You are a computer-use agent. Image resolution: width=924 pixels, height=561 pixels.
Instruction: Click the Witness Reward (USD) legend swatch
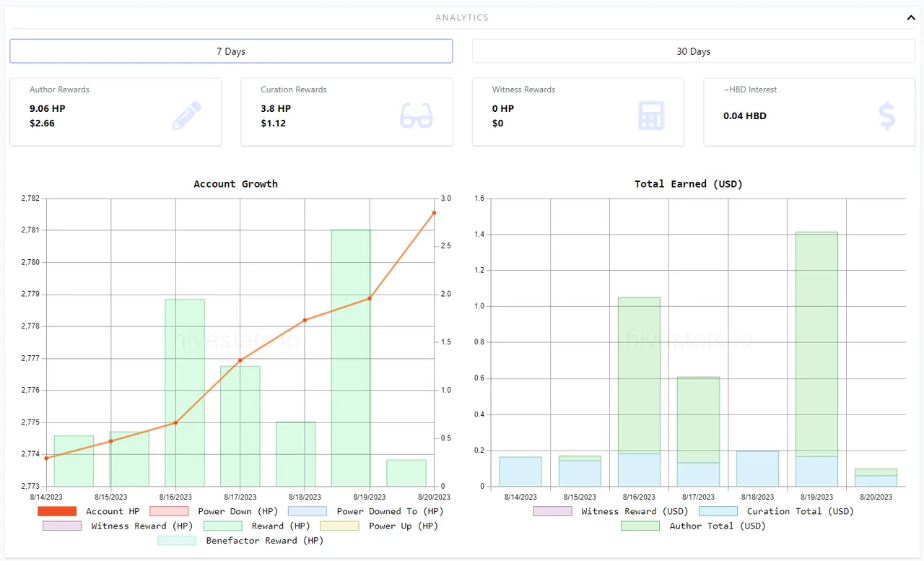point(552,511)
